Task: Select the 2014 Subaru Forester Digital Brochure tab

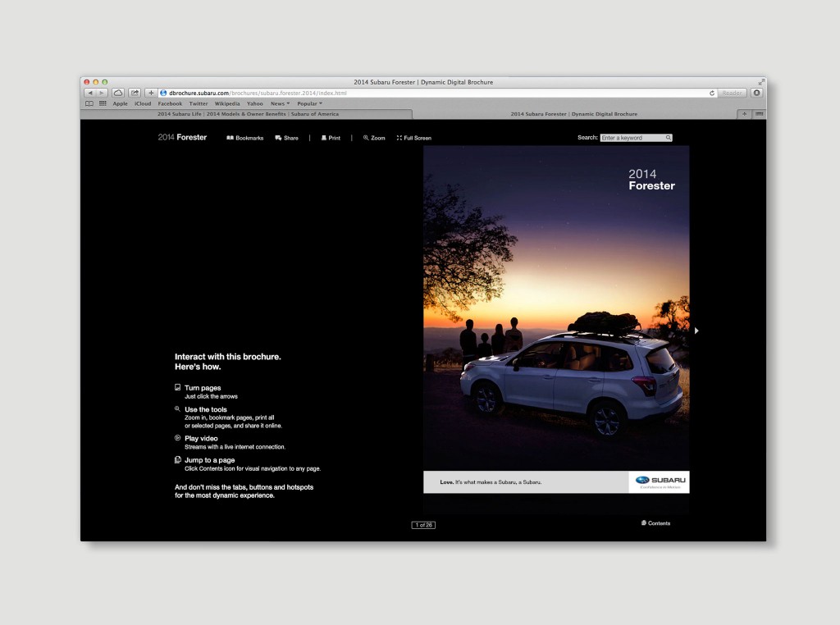Action: click(573, 114)
